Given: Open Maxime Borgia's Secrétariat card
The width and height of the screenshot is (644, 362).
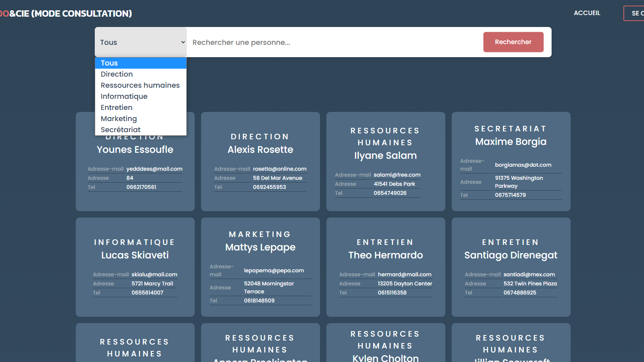Looking at the screenshot, I should pos(511,161).
